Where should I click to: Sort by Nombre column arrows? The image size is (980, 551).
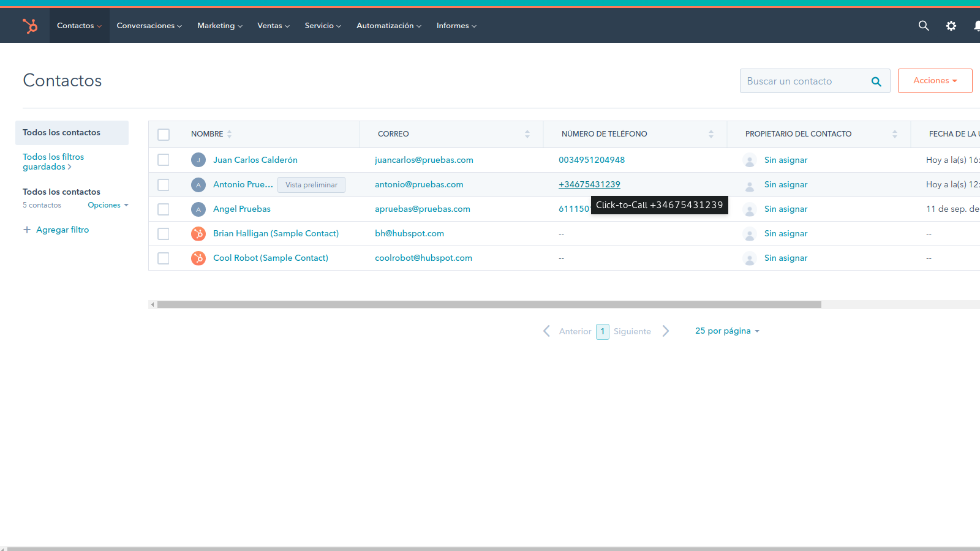click(x=230, y=134)
